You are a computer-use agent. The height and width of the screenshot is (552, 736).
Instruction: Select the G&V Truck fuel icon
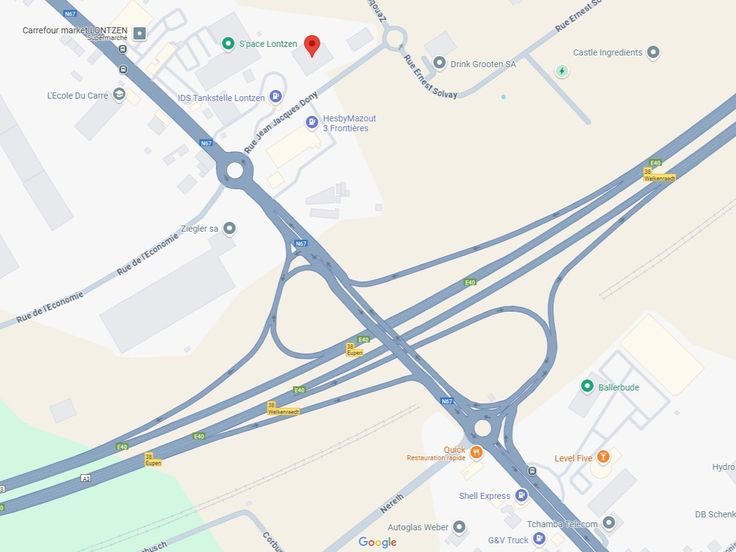pyautogui.click(x=539, y=539)
